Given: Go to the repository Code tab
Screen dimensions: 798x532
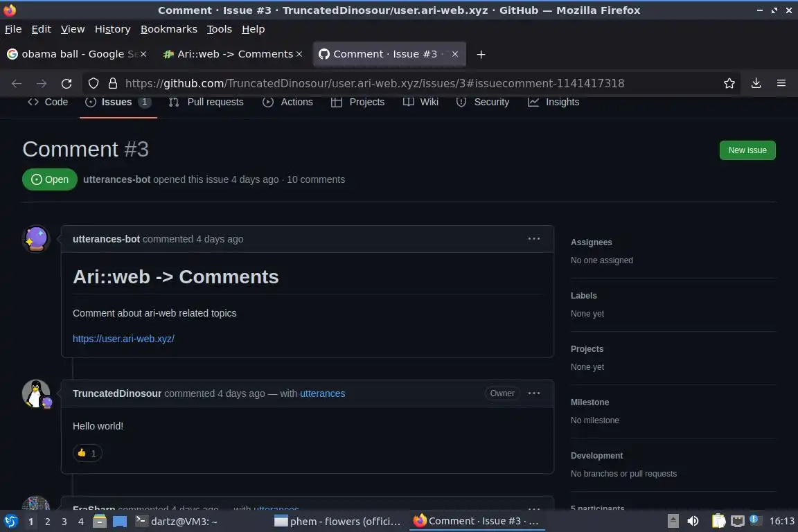Looking at the screenshot, I should point(48,102).
